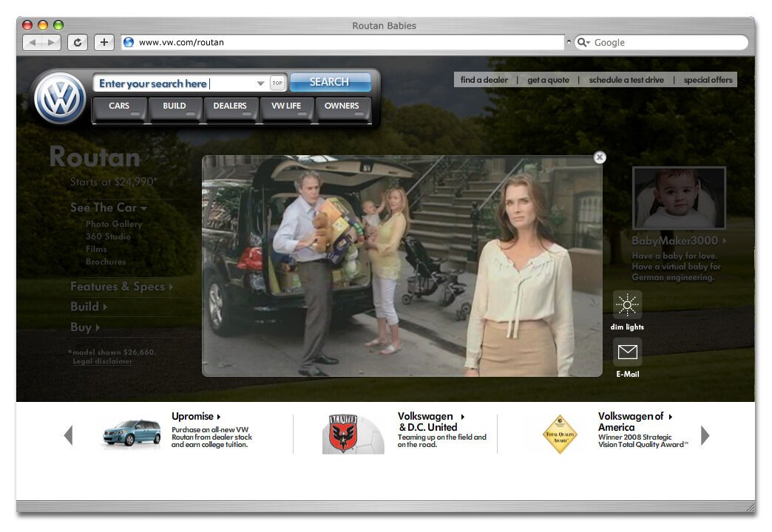Open 'Volkswagen & D.C. United' promo
The height and width of the screenshot is (532, 772).
[431, 422]
